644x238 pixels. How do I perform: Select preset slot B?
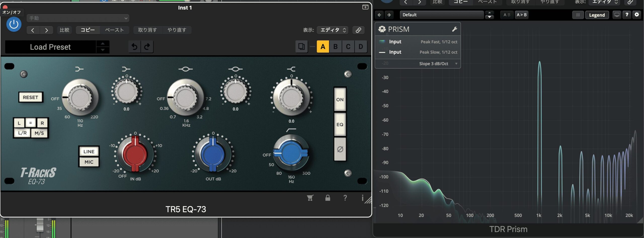[x=335, y=47]
